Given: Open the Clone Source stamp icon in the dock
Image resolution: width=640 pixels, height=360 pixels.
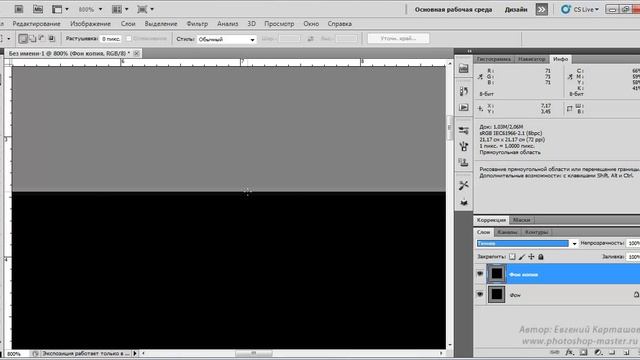Looking at the screenshot, I should pos(463,162).
